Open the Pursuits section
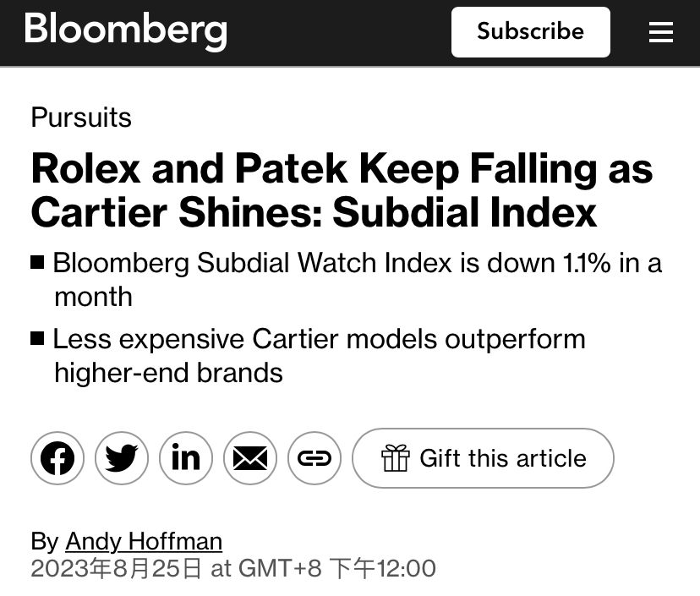This screenshot has width=700, height=596. coord(81,117)
